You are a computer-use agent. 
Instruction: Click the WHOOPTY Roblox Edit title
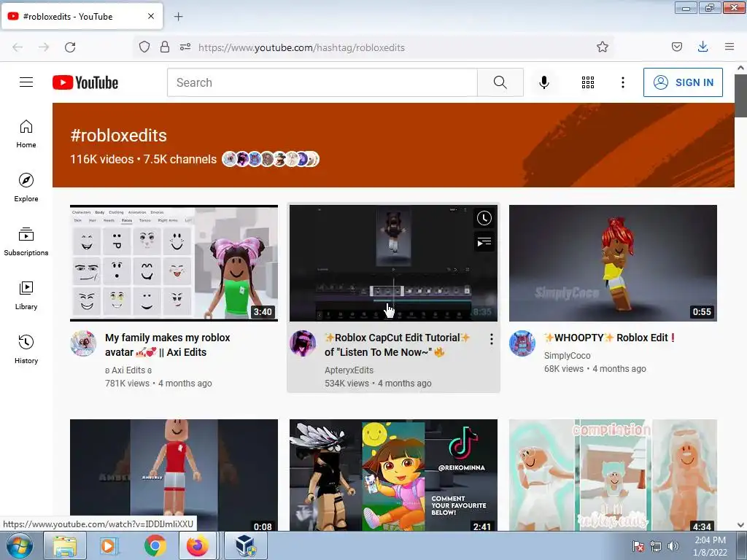610,338
